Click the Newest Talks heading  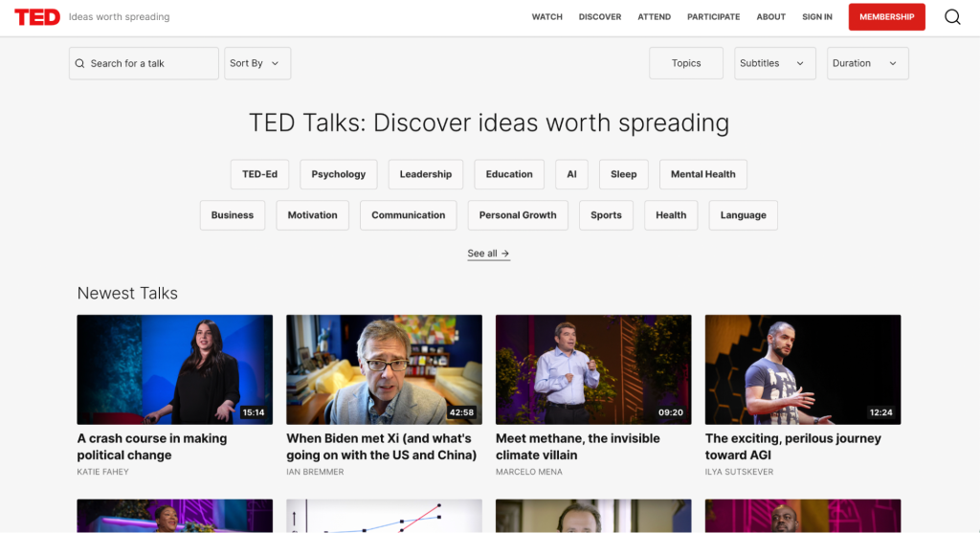pos(127,293)
